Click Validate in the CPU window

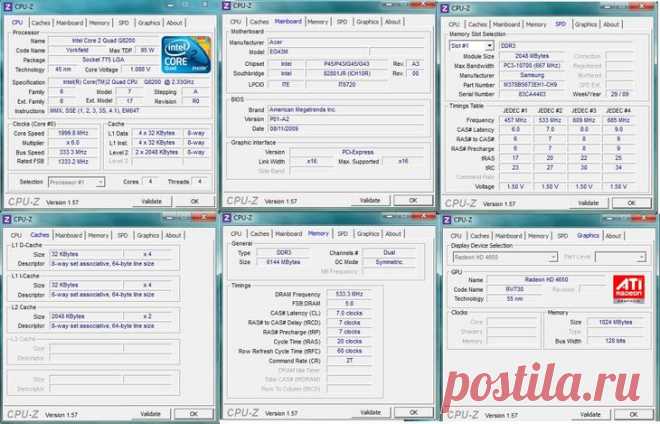tap(152, 202)
